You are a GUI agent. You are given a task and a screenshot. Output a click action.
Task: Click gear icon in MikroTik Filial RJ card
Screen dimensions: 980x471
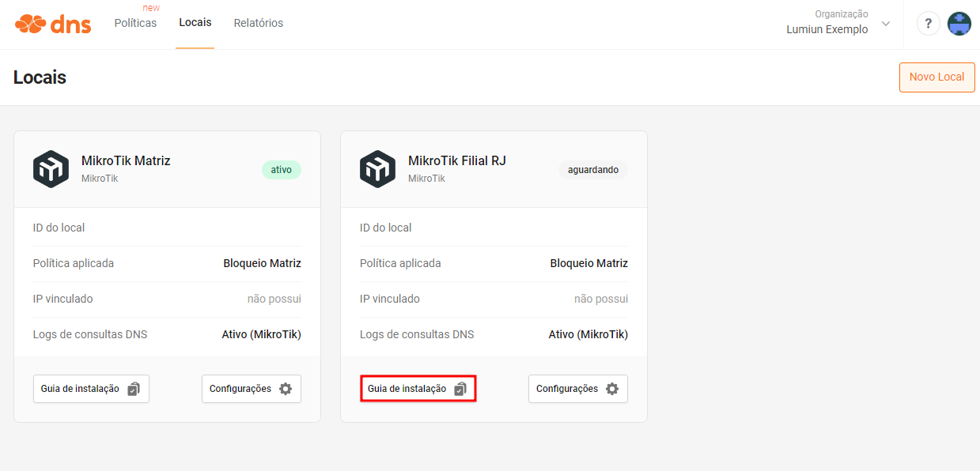click(612, 389)
